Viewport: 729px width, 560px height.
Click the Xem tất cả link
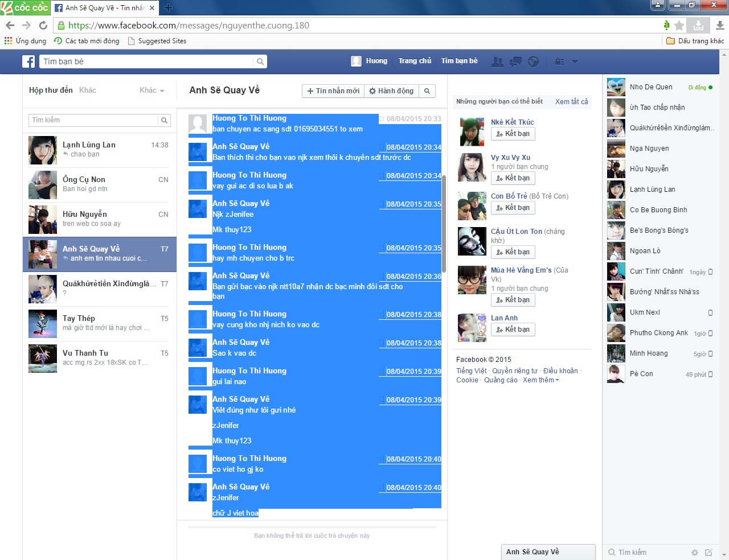571,102
